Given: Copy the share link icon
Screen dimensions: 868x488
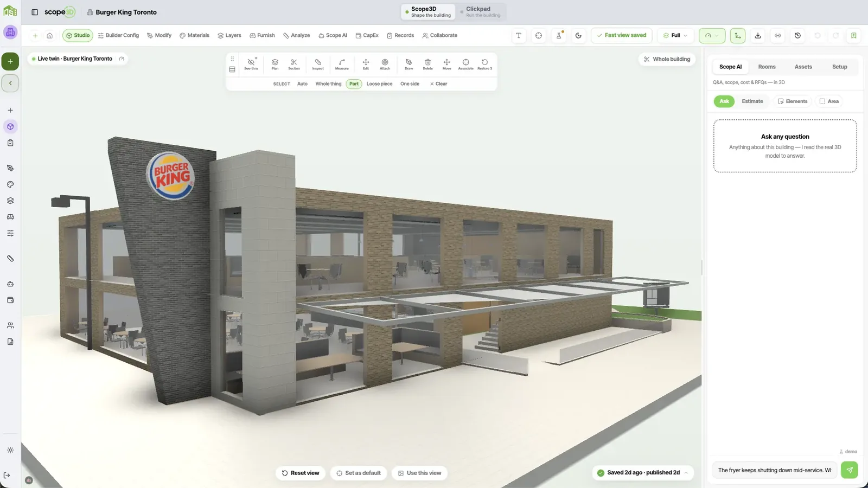Looking at the screenshot, I should (x=777, y=36).
